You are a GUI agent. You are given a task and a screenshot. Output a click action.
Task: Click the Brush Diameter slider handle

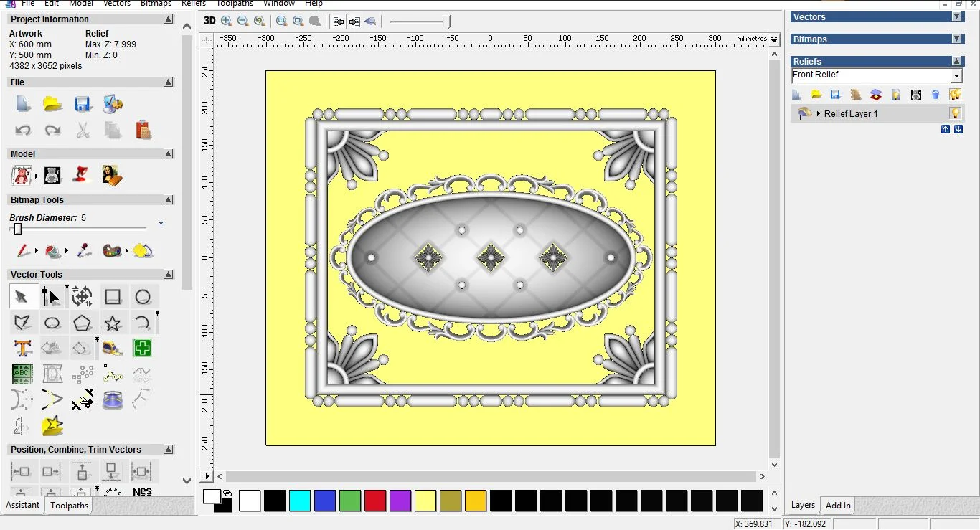coord(18,229)
